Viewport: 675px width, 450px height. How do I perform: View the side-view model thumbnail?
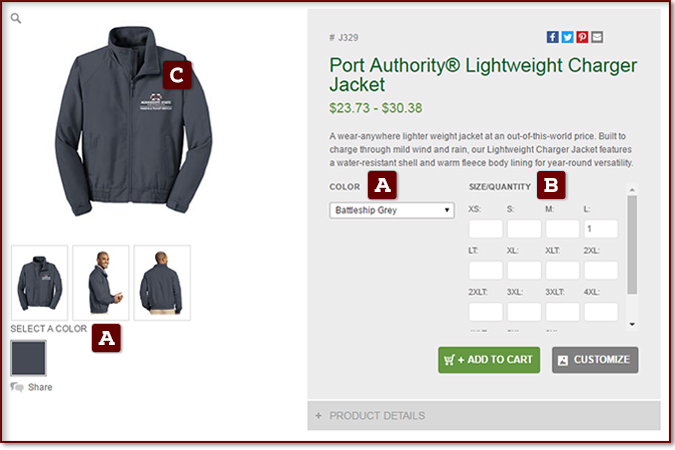click(x=101, y=282)
